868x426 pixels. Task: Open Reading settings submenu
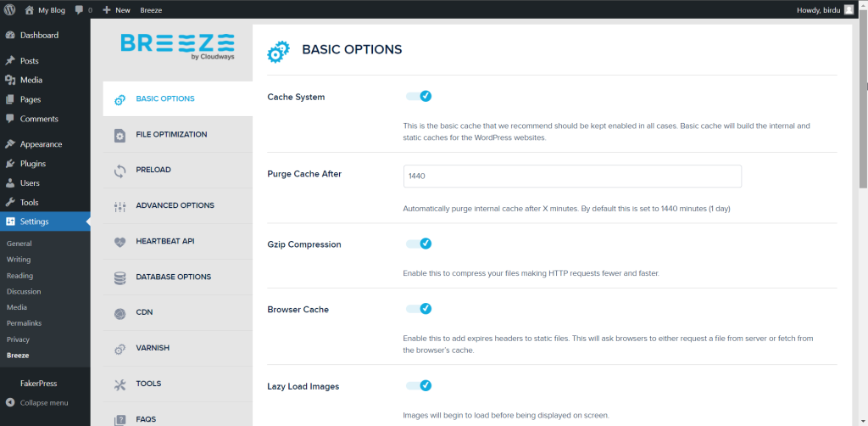click(x=19, y=275)
